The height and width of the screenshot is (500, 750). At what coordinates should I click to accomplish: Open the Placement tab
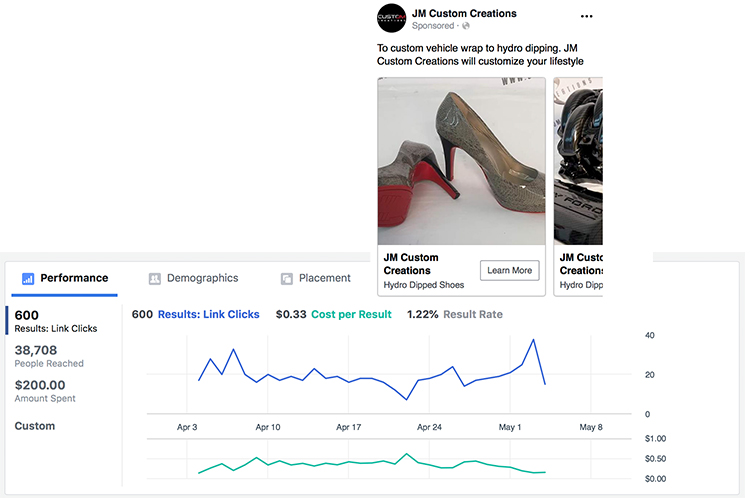click(316, 278)
